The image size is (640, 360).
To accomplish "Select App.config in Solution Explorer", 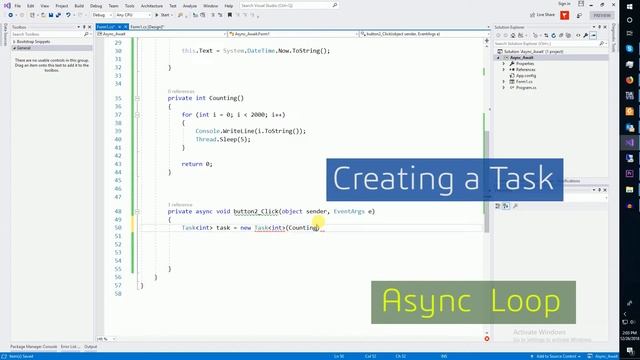I will pos(526,76).
